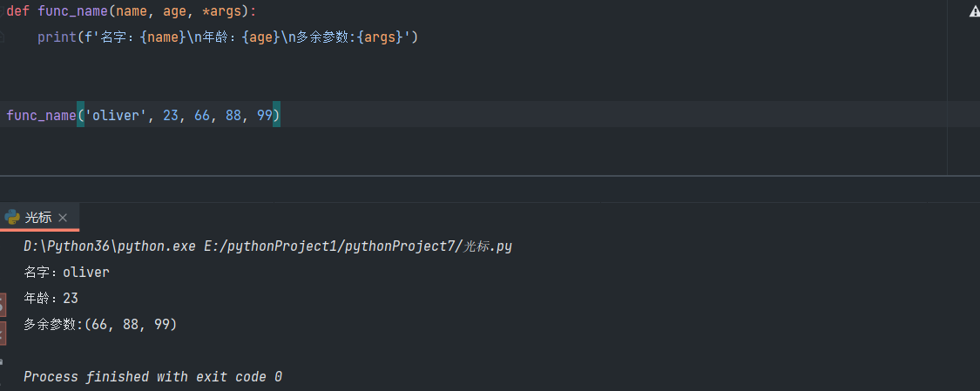The width and height of the screenshot is (980, 391).
Task: Click the 多余参数 tuple output line
Action: tap(100, 325)
